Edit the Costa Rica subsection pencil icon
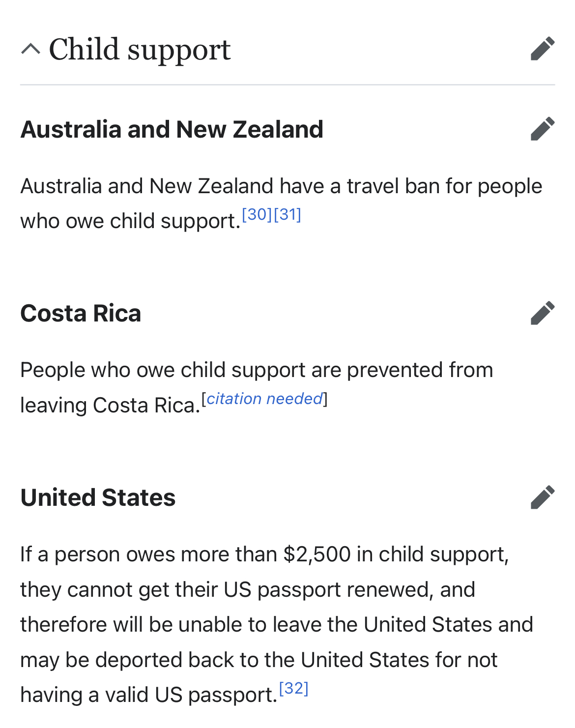This screenshot has width=575, height=728. coord(543,313)
